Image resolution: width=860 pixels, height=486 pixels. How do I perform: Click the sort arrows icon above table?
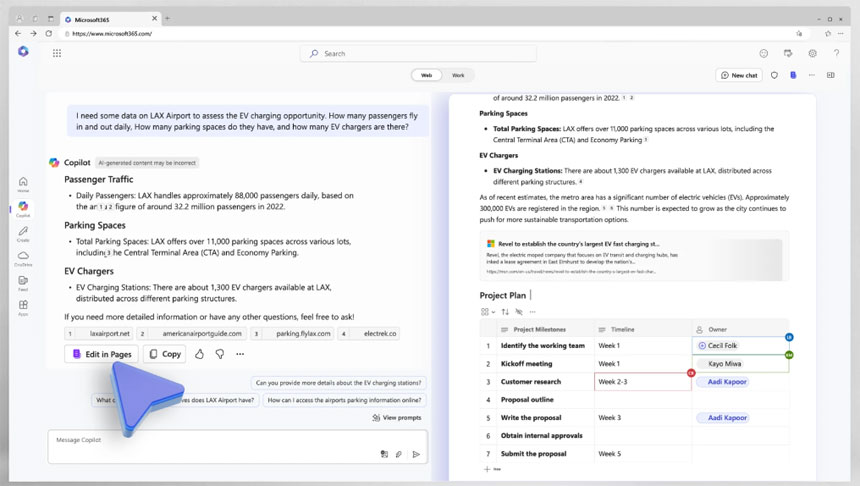(505, 312)
